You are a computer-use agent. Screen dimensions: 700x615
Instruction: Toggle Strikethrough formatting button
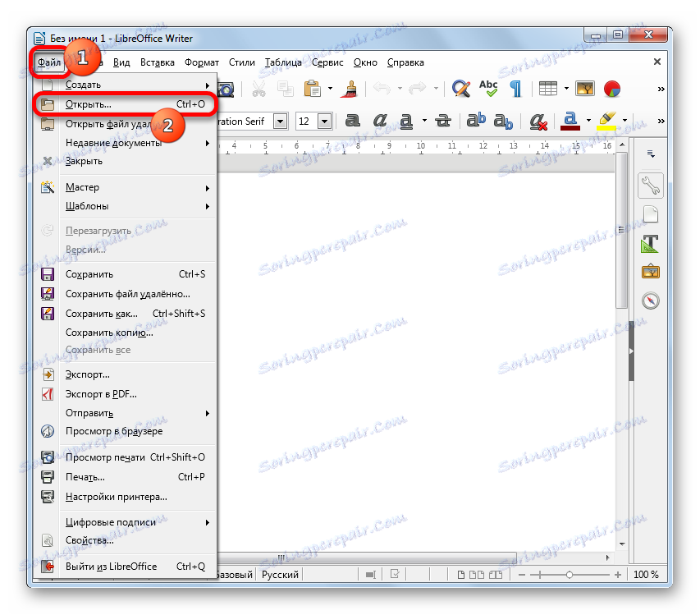[443, 121]
